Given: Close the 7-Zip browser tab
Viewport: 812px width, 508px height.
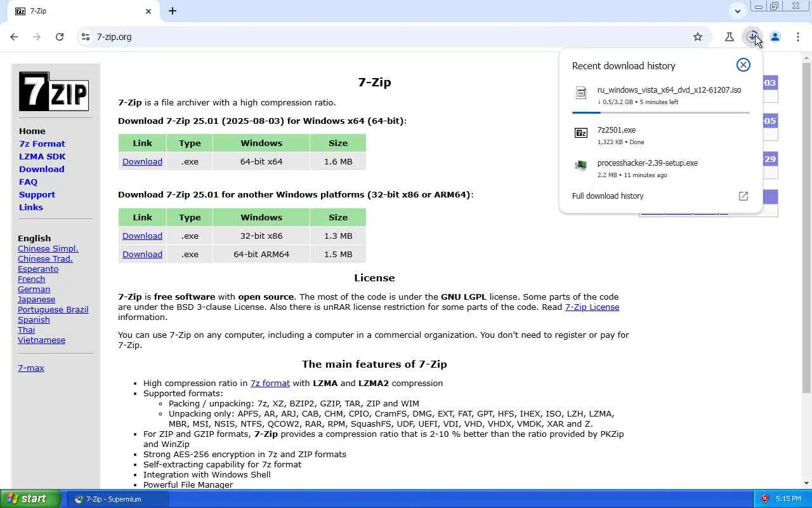Looking at the screenshot, I should point(148,11).
